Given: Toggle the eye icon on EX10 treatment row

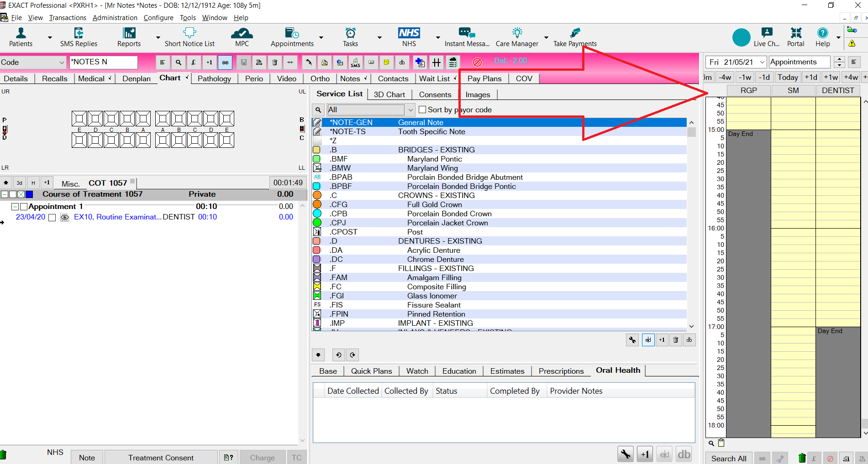Looking at the screenshot, I should point(65,217).
